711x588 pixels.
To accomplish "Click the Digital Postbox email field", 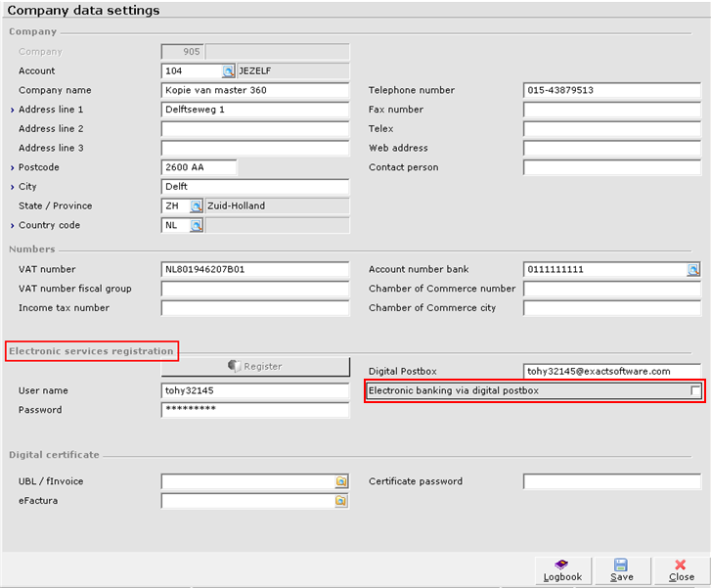I will coord(611,372).
